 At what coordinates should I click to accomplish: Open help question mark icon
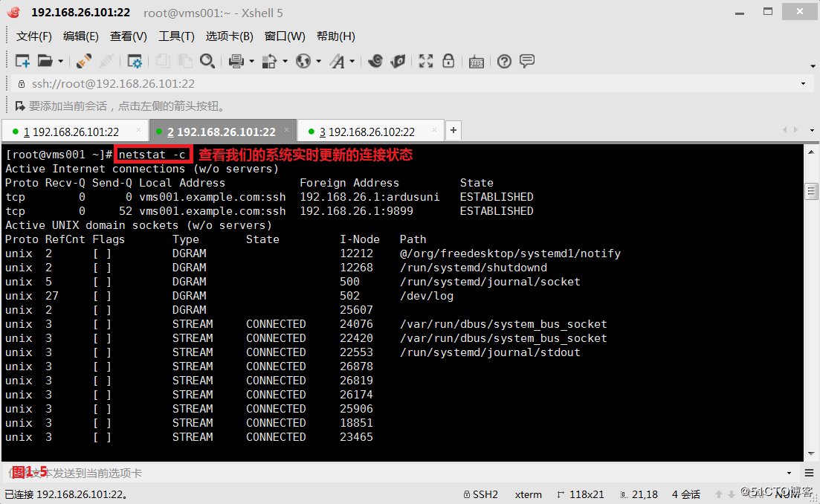(x=504, y=61)
